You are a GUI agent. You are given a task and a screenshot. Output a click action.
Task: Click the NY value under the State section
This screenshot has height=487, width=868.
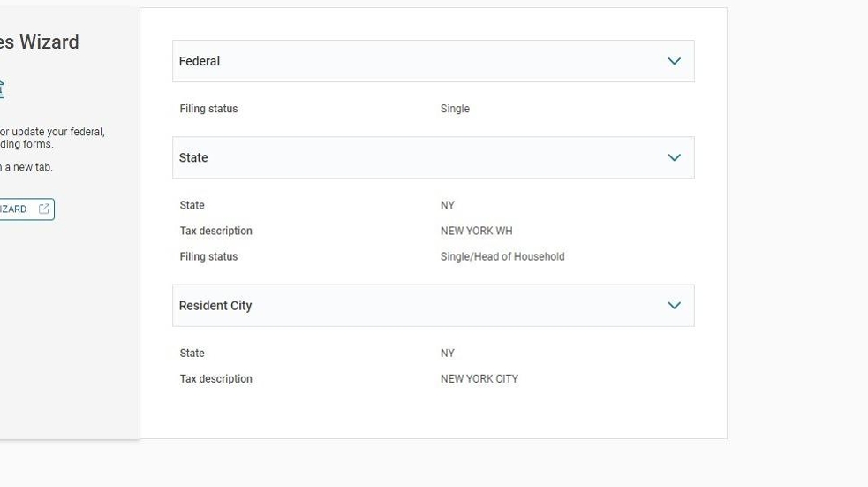(448, 205)
